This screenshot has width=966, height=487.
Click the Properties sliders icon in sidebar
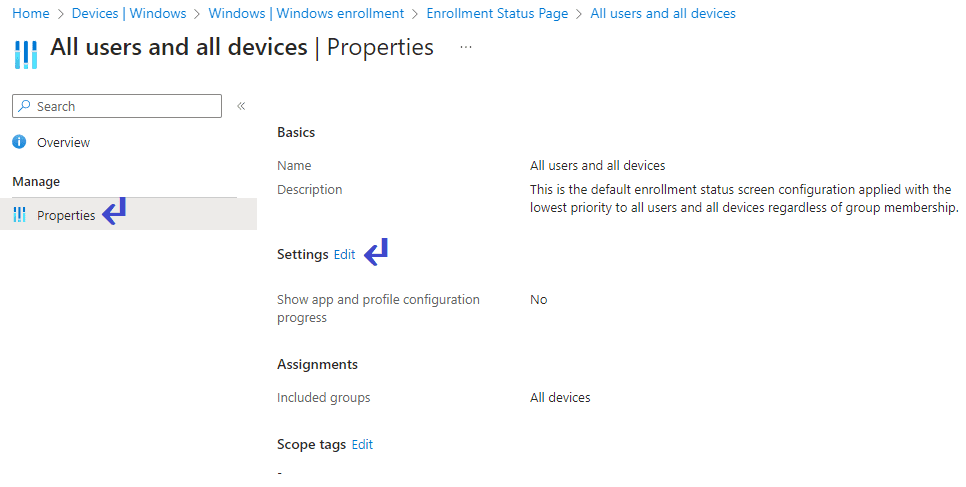coord(20,215)
